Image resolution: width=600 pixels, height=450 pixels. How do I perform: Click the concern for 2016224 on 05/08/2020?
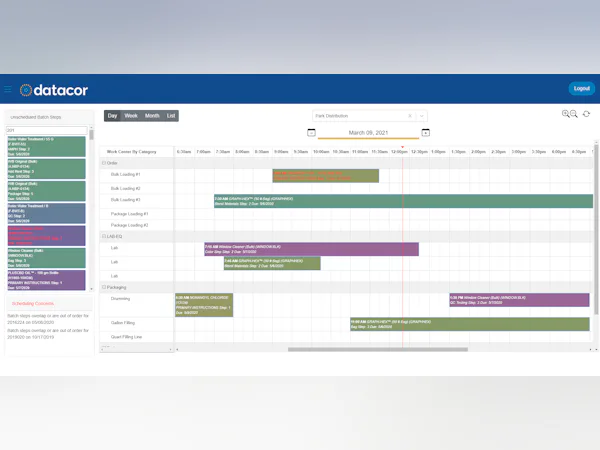tap(48, 319)
